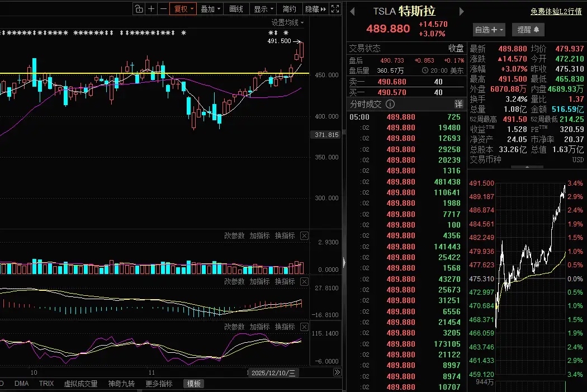Click the 盘后 price 490.733

tap(392, 60)
